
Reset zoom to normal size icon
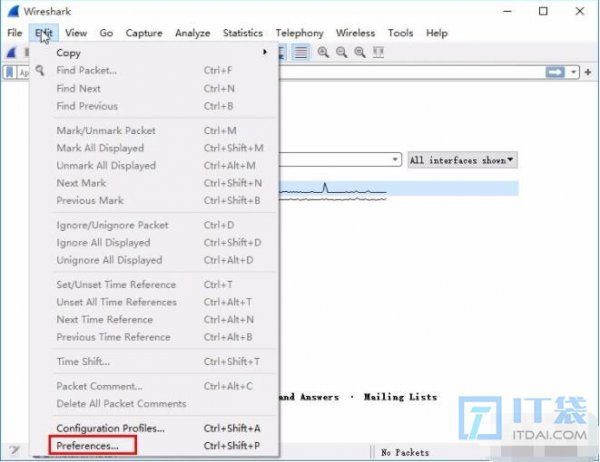point(360,52)
